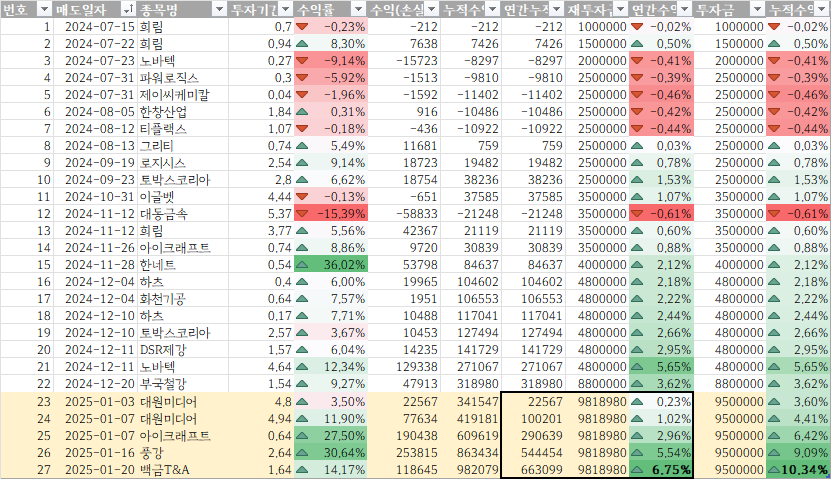Select row number 12 in 번호 column
This screenshot has height=479, width=831.
pos(26,214)
